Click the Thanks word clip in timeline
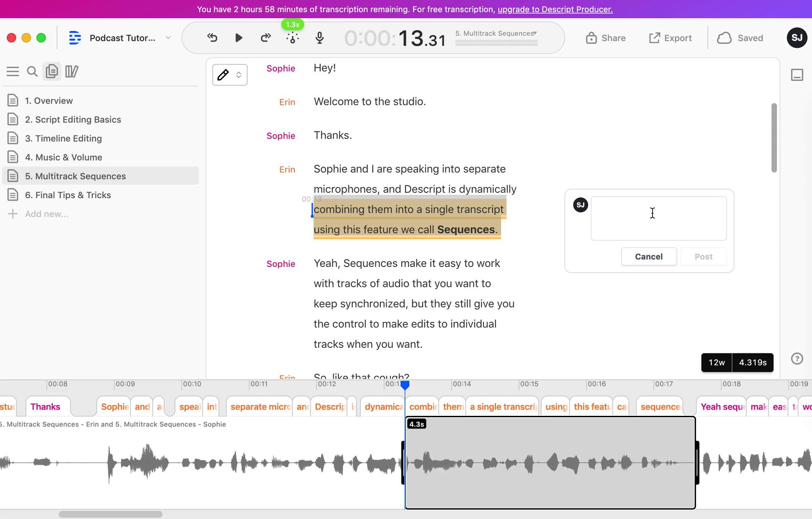This screenshot has height=519, width=812. click(x=45, y=407)
